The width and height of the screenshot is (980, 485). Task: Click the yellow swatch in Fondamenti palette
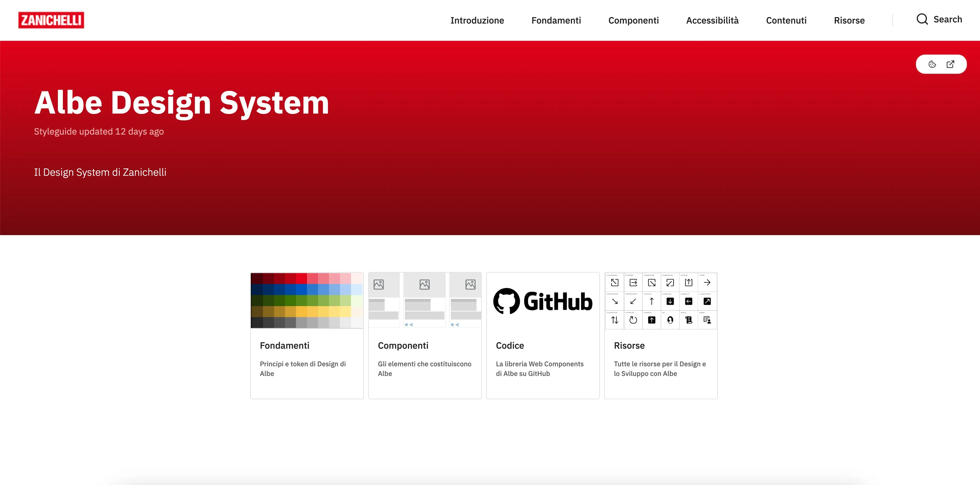[301, 312]
